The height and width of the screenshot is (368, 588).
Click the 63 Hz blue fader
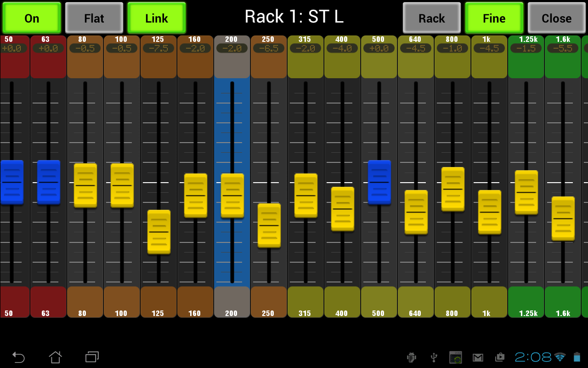(49, 182)
